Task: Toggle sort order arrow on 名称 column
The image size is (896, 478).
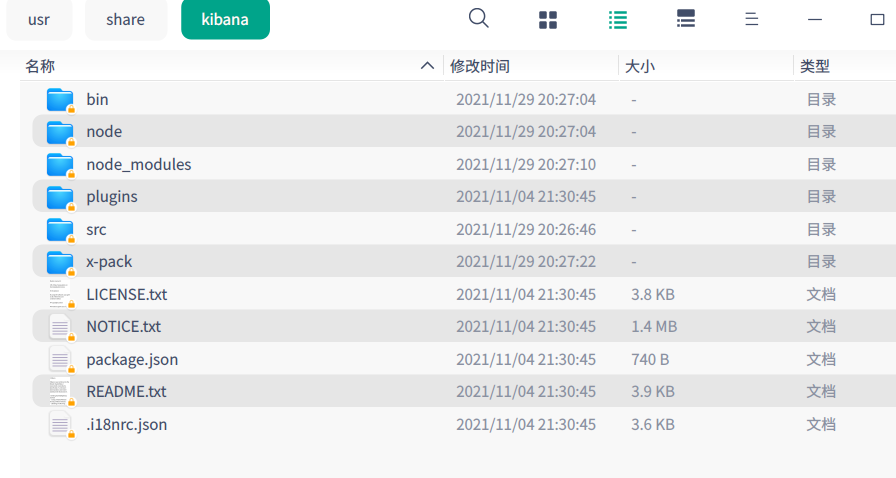Action: click(x=427, y=66)
